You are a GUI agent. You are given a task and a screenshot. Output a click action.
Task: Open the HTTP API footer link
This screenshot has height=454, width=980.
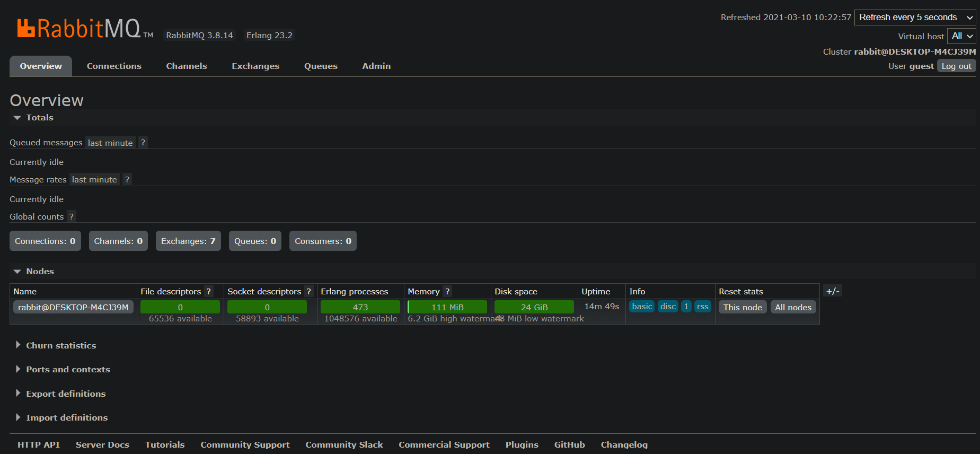click(x=39, y=445)
